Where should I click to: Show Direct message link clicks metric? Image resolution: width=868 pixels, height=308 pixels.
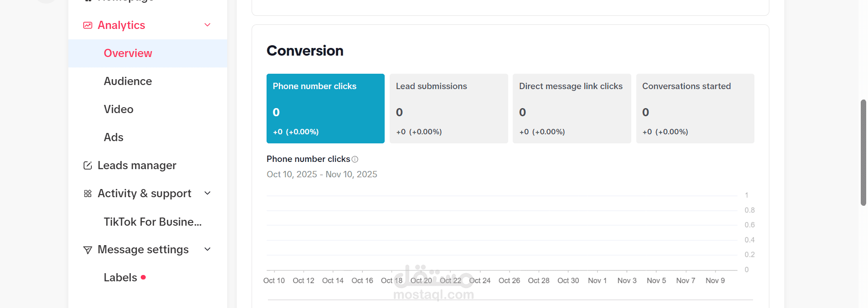click(x=572, y=109)
